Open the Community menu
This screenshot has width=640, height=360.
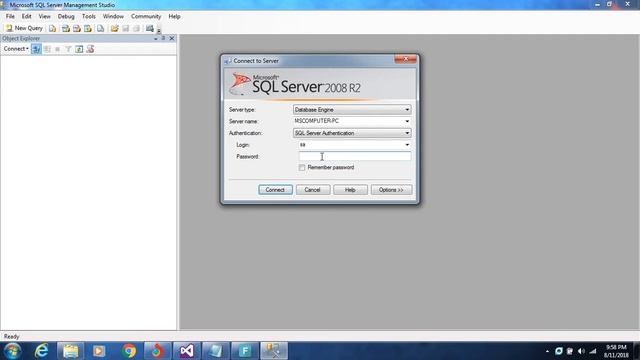click(146, 16)
